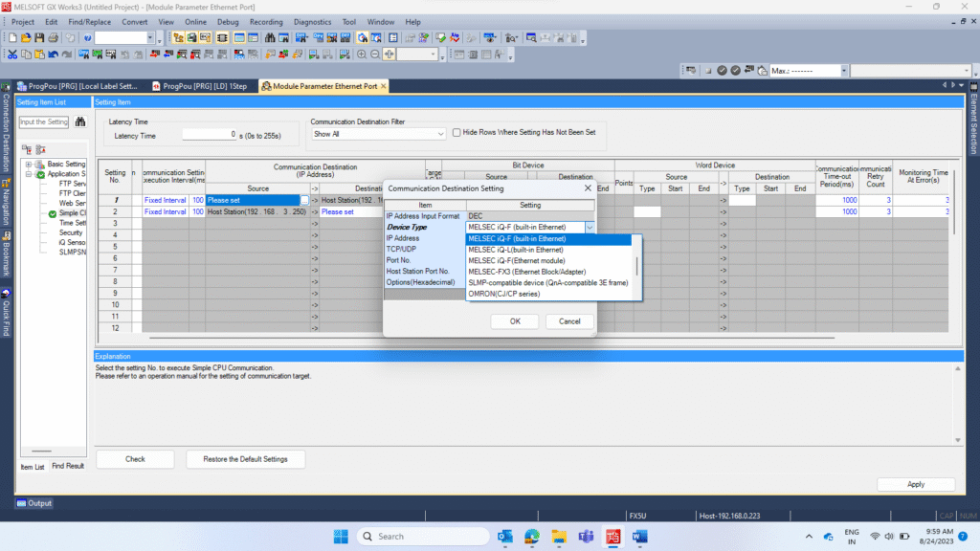The image size is (980, 551).
Task: Click ellipsis button in Source 'Please set' cell
Action: [304, 201]
